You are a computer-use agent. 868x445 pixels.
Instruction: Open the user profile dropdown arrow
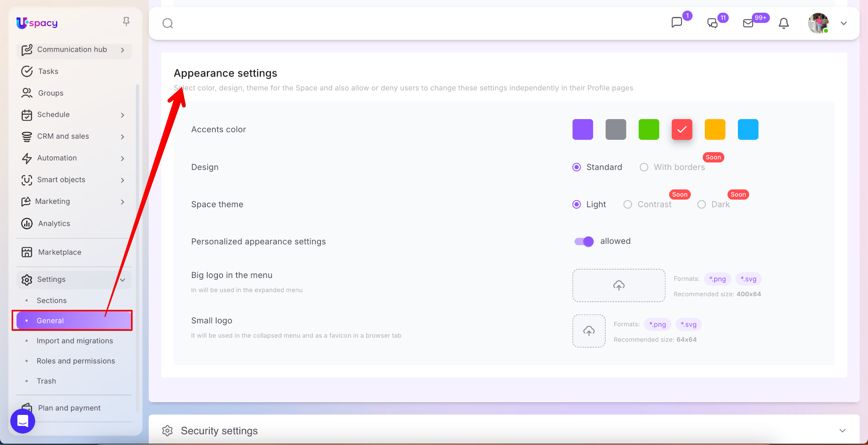843,23
